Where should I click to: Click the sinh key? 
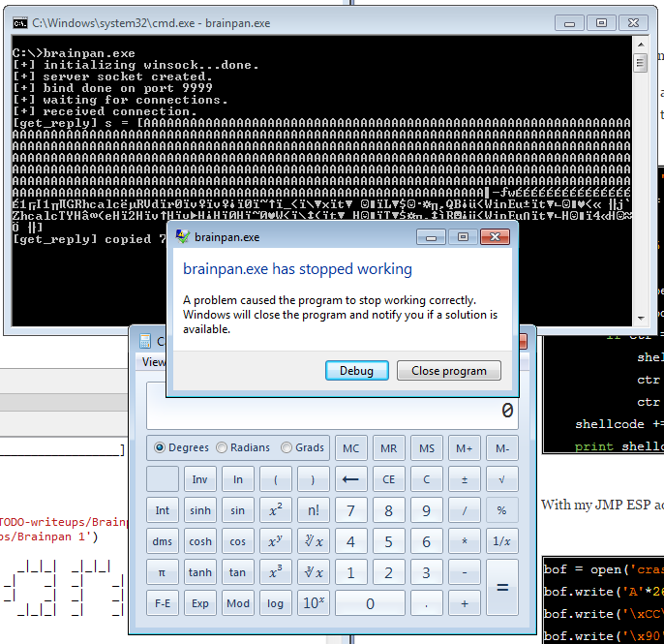pyautogui.click(x=199, y=510)
